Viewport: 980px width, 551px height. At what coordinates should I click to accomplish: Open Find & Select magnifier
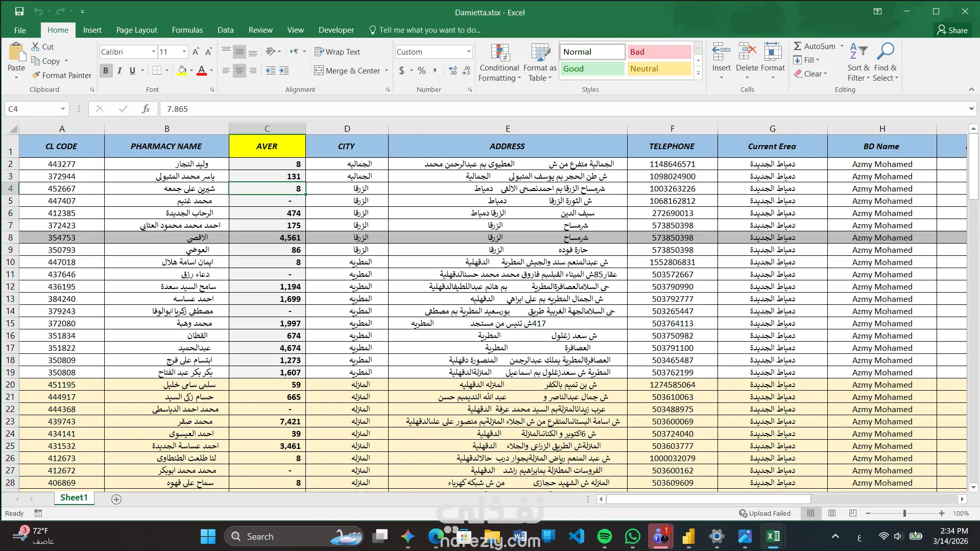tap(885, 62)
